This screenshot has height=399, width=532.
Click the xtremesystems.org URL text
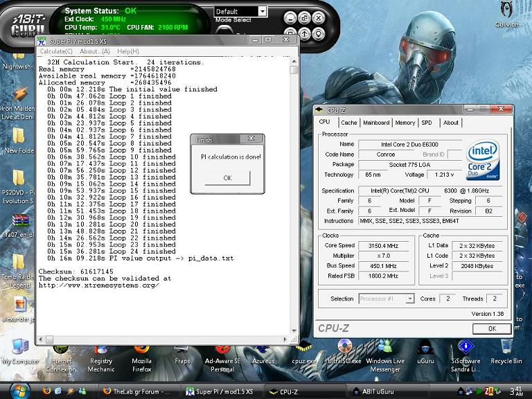coord(99,285)
